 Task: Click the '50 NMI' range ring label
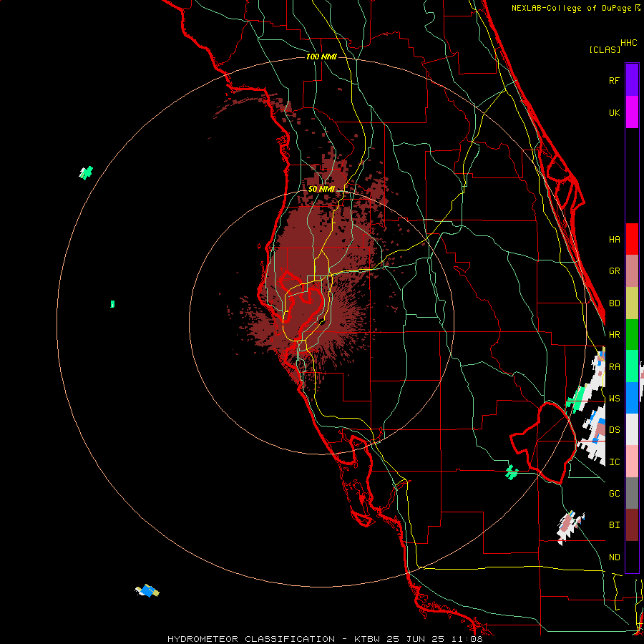tap(321, 189)
